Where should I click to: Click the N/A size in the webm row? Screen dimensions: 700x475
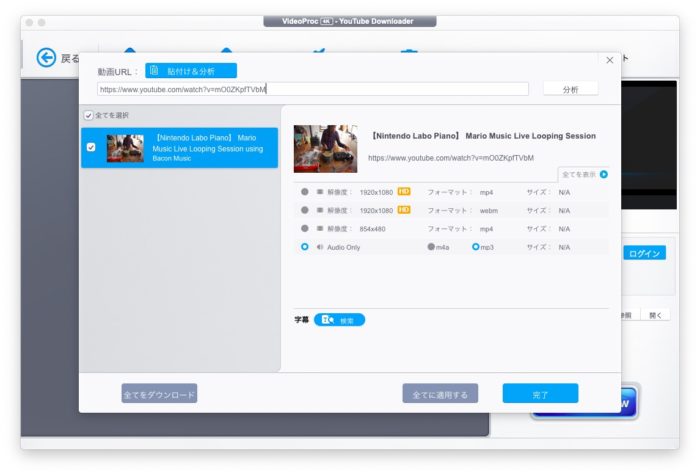tap(564, 211)
